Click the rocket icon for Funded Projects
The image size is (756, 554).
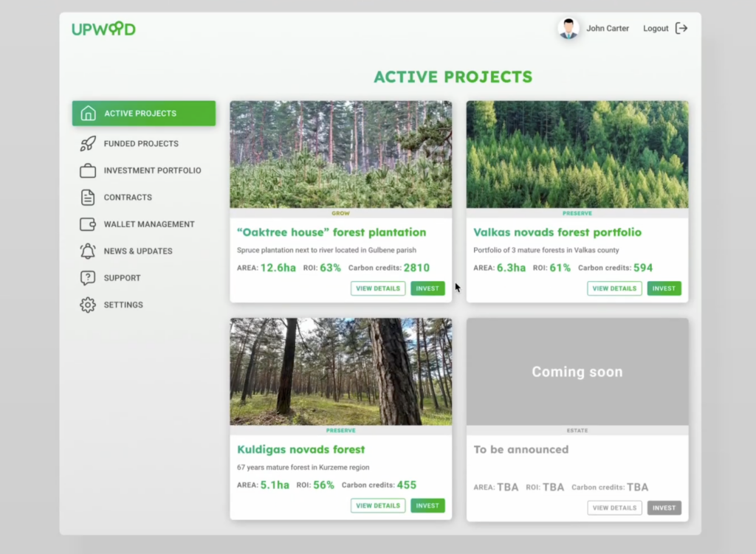(88, 144)
